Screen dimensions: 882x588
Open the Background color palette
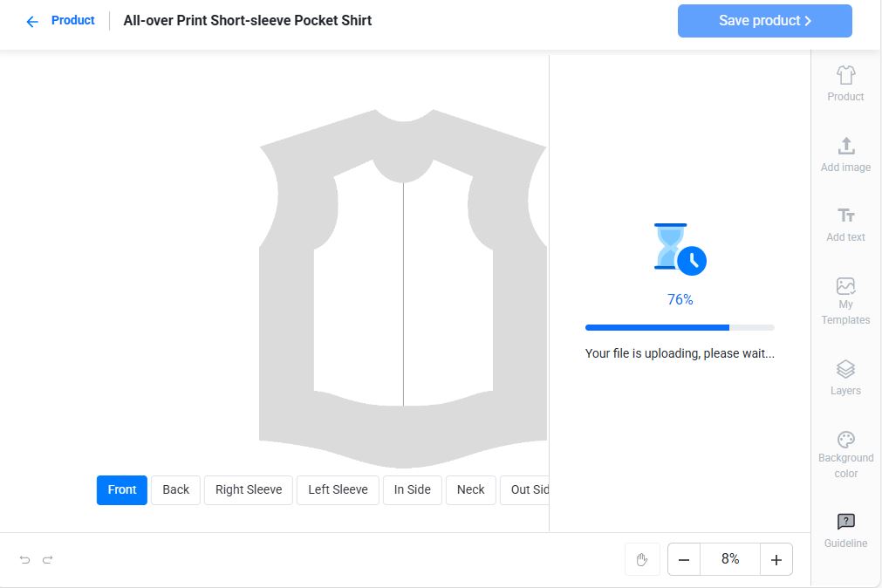(845, 440)
